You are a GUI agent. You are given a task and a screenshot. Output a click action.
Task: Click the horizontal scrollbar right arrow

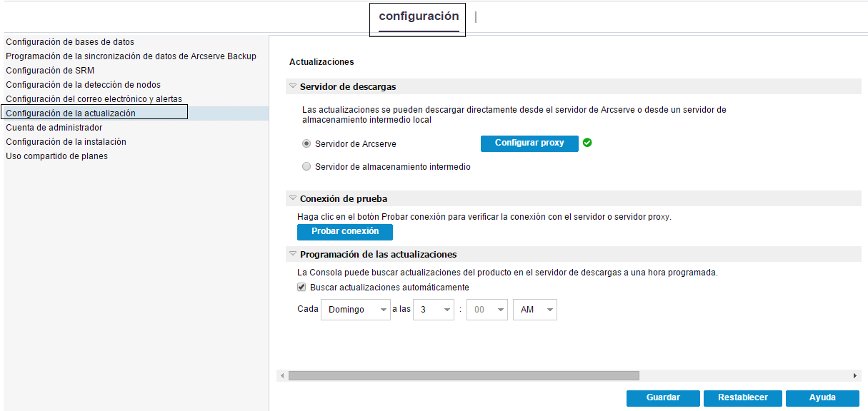[x=855, y=375]
